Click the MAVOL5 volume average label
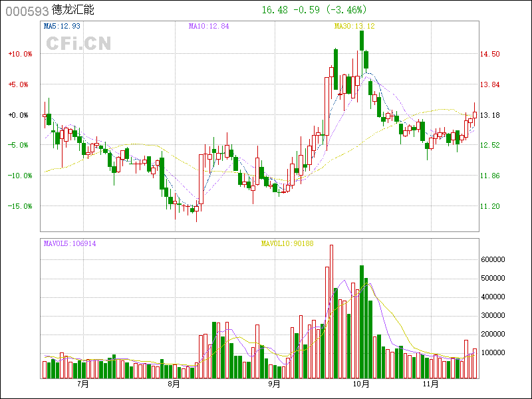The height and width of the screenshot is (399, 532). (70, 243)
